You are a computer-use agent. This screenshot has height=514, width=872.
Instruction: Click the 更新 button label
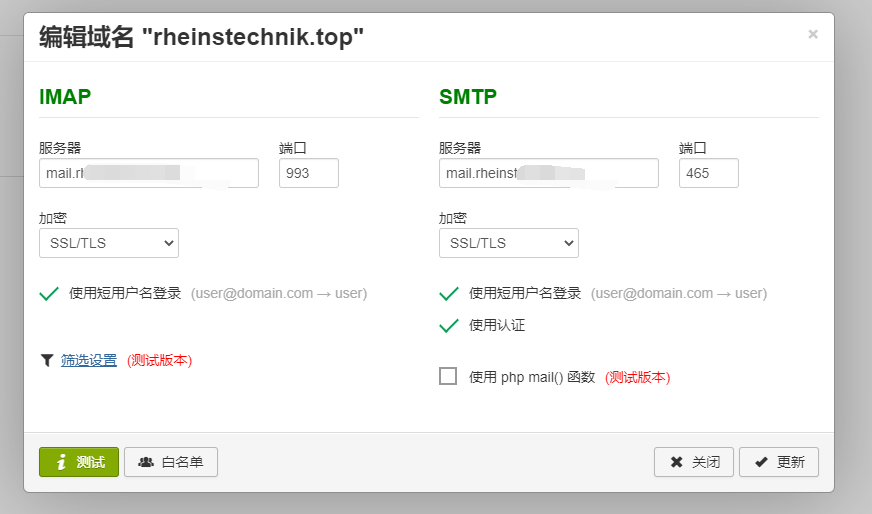coord(791,462)
